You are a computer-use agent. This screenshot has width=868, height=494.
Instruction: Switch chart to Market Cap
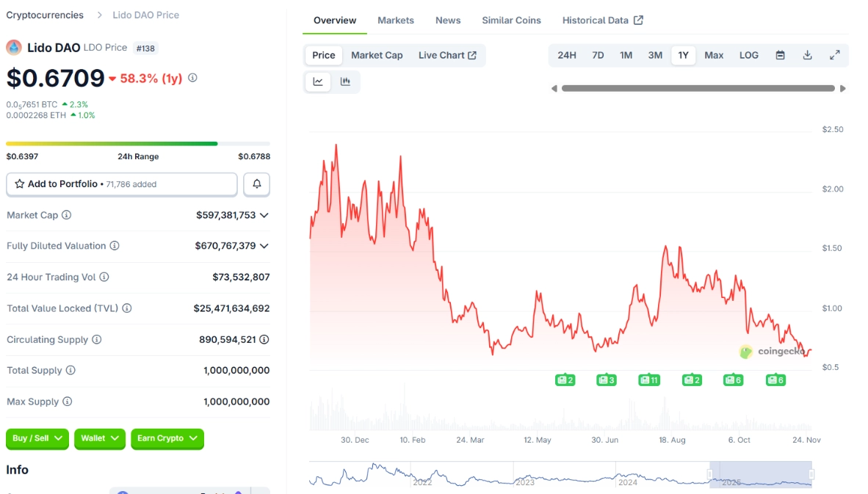point(377,55)
